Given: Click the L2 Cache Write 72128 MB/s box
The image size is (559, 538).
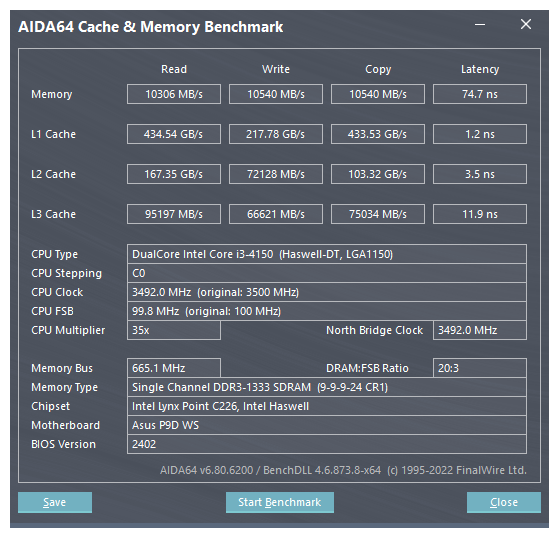Looking at the screenshot, I should 276,174.
